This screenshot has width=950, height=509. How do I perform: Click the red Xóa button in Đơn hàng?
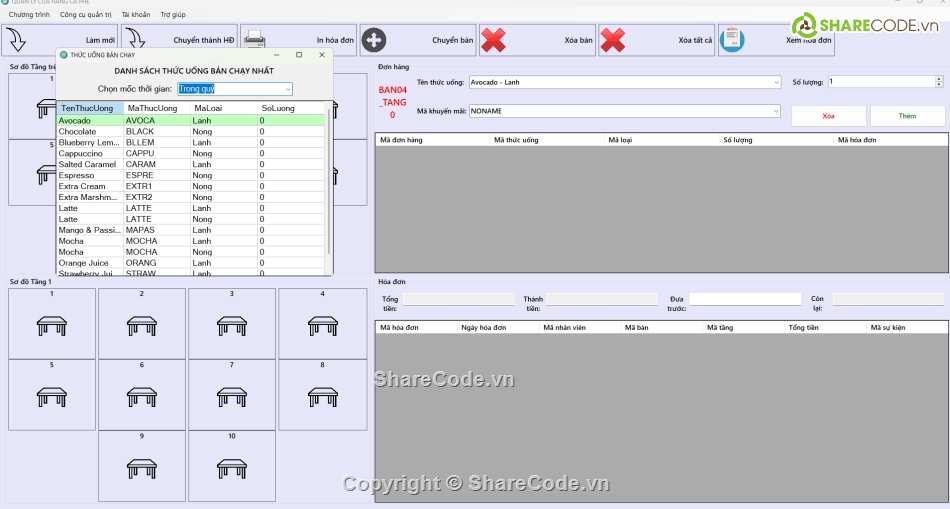tap(828, 116)
